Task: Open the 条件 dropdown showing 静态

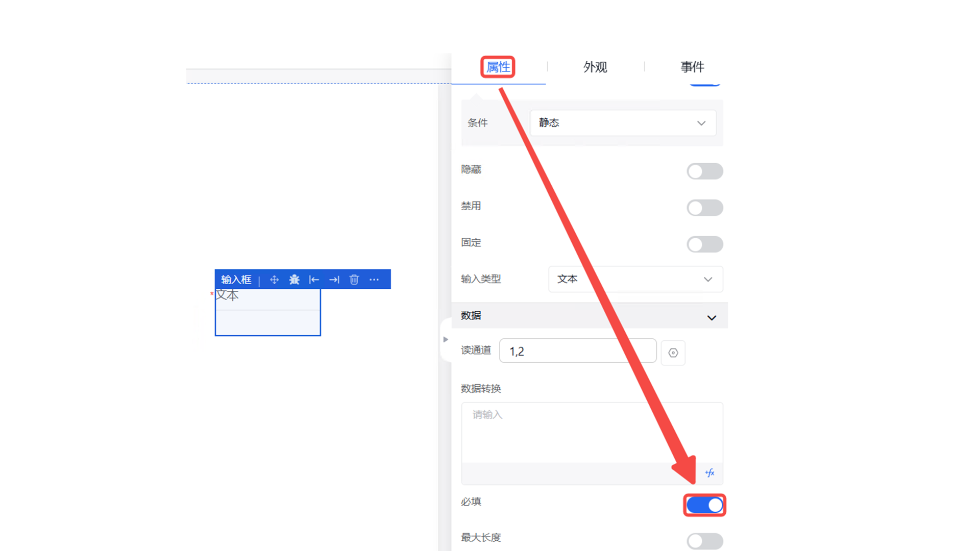Action: [623, 123]
